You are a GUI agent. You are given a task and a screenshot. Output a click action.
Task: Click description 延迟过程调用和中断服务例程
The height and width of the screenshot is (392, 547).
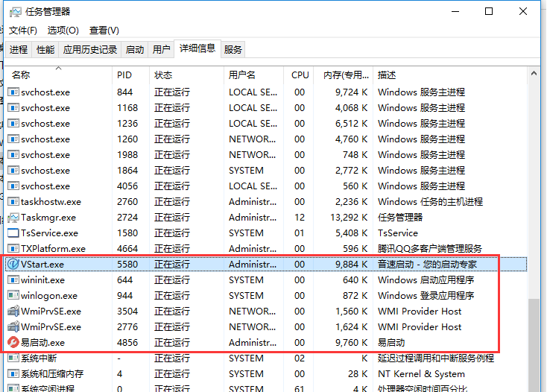(x=436, y=358)
